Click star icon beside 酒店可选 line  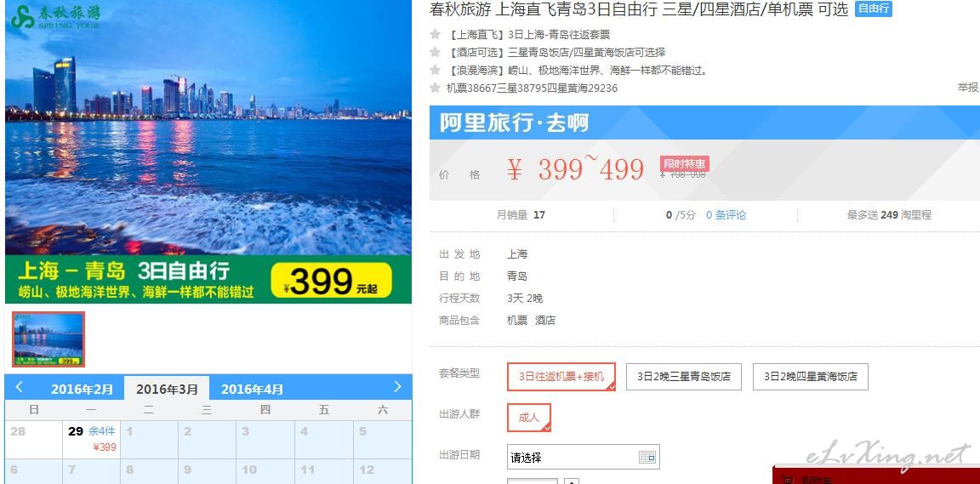point(436,52)
